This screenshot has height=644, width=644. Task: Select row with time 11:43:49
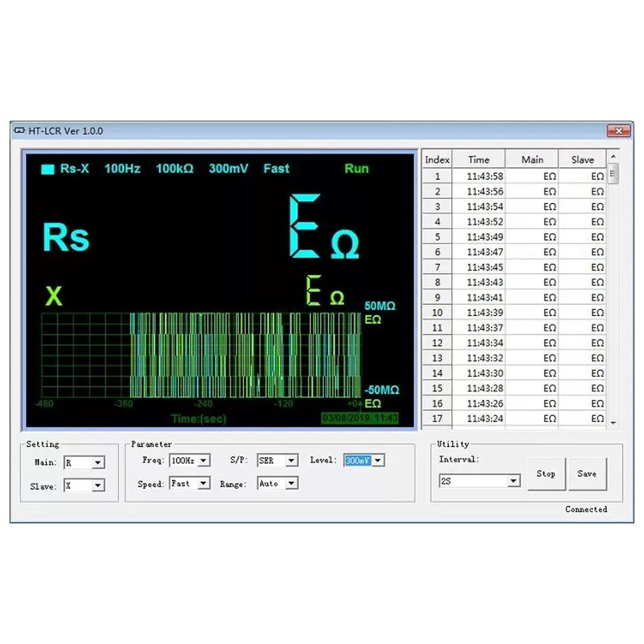[514, 237]
